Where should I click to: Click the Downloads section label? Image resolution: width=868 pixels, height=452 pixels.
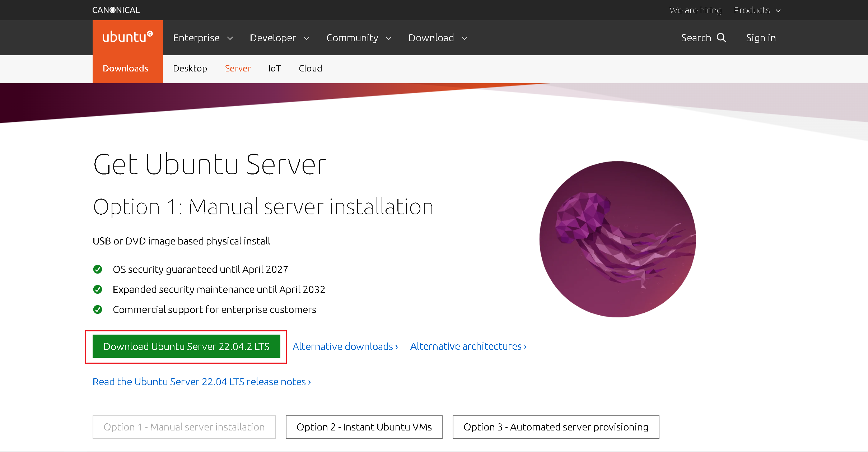click(x=125, y=68)
